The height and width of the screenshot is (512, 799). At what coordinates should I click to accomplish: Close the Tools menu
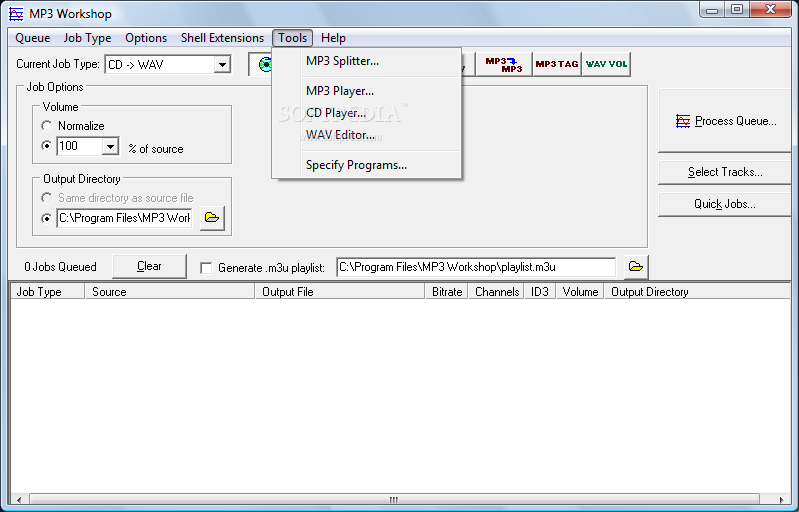pos(292,38)
